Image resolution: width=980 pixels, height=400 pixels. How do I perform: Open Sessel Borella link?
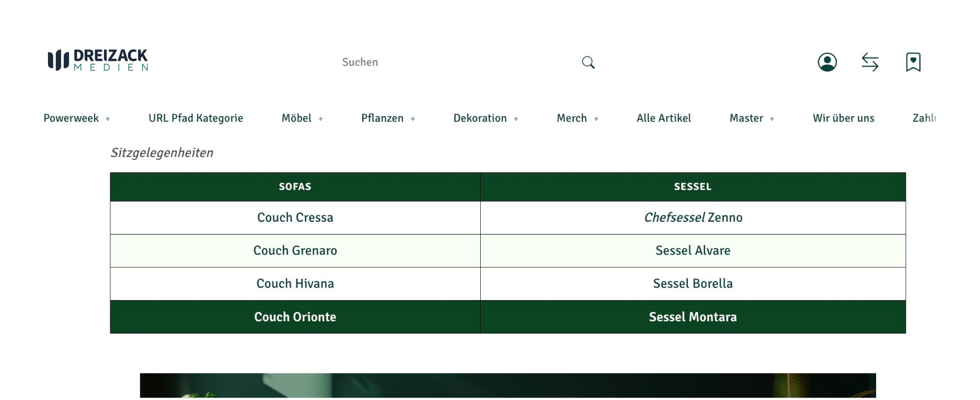point(693,283)
